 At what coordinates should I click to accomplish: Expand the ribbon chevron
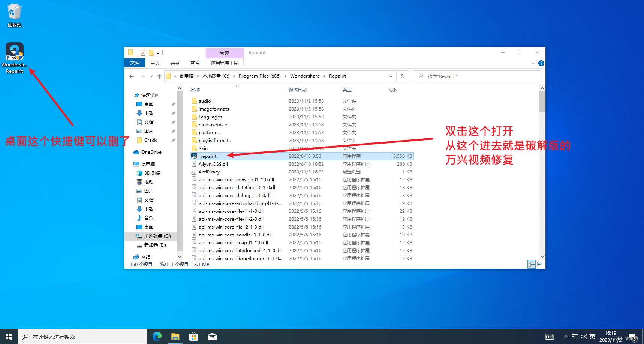coord(533,63)
